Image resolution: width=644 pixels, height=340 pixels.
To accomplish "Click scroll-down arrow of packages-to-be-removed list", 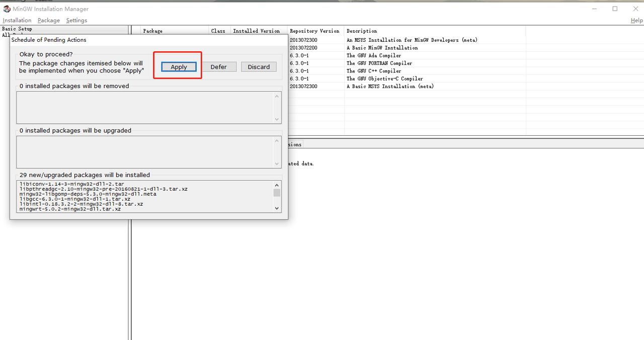I will (x=277, y=119).
